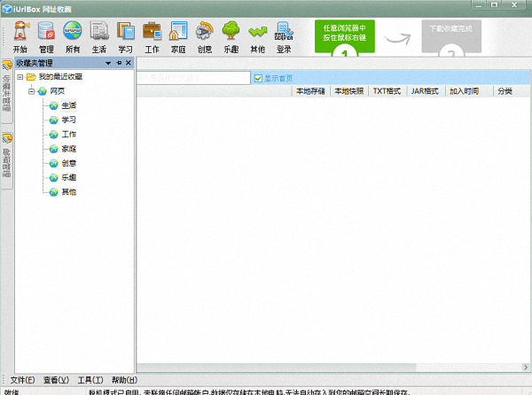Open the 文件(F) menu
Viewport: 532px width, 395px height.
(22, 380)
